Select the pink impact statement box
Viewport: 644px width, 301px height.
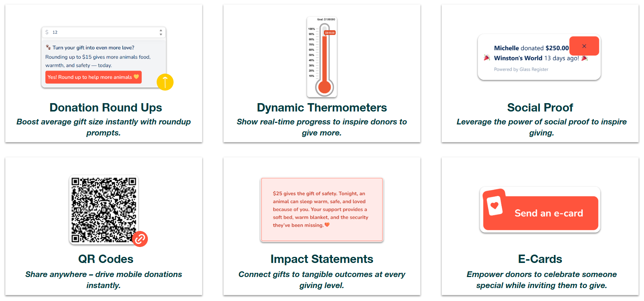(322, 209)
